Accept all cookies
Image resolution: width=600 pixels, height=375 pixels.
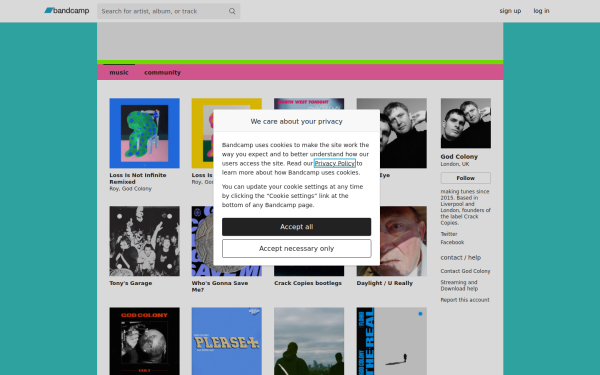pos(297,227)
